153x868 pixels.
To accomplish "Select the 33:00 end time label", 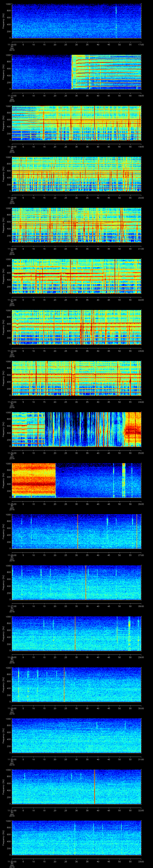I will tap(141, 861).
